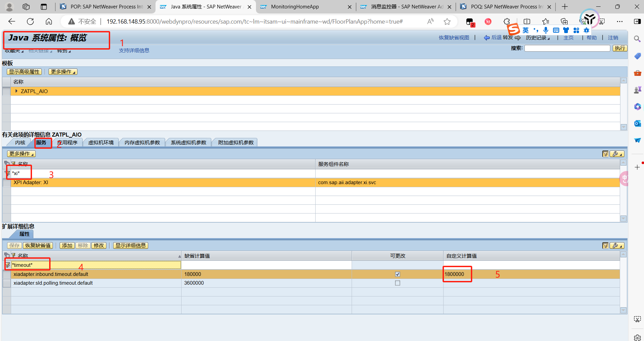The image size is (644, 341).
Task: Click the 显示高级属性 button
Action: coord(24,72)
